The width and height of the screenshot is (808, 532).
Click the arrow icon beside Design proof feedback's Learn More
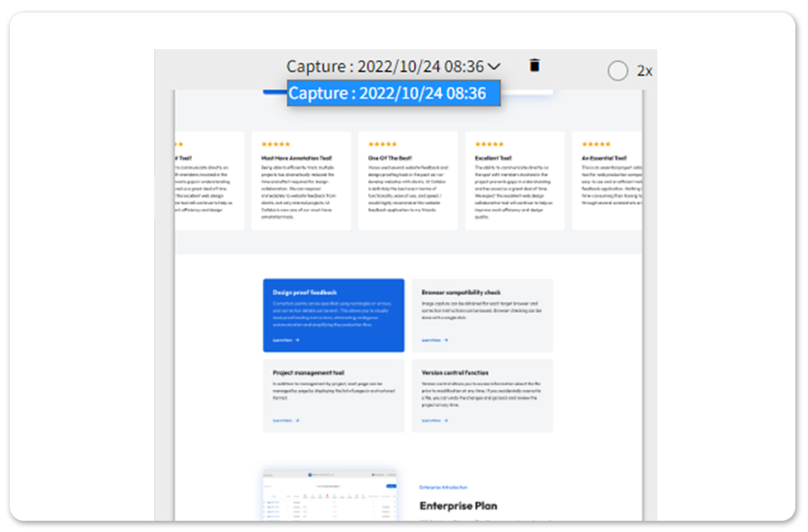click(297, 340)
